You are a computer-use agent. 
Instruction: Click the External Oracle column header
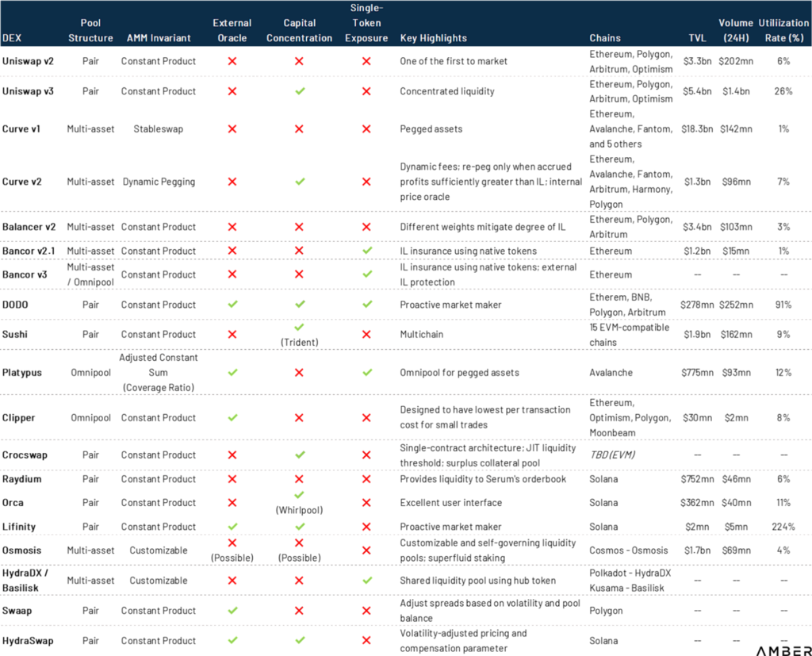(232, 31)
